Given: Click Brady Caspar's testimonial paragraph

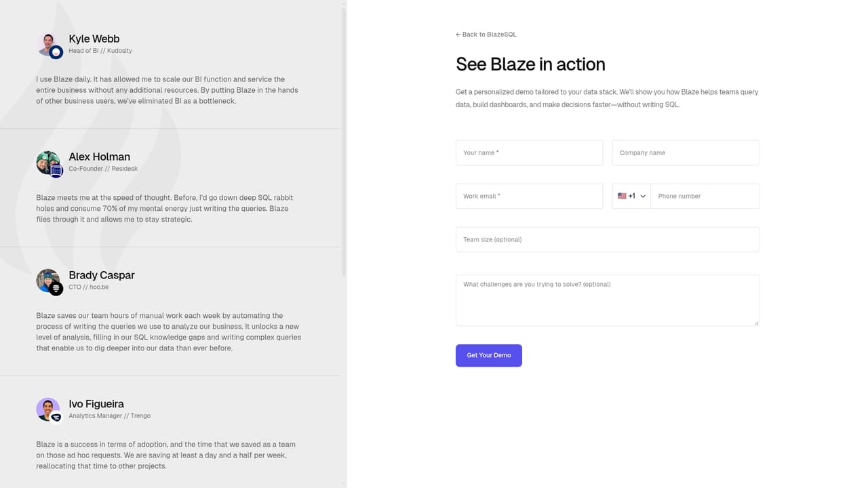Looking at the screenshot, I should click(x=169, y=332).
